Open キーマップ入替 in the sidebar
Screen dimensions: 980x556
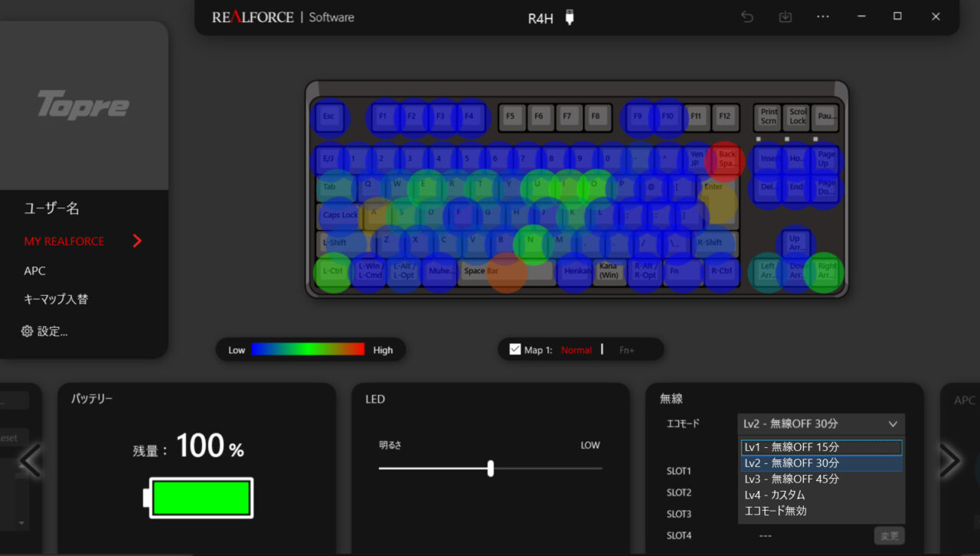56,299
